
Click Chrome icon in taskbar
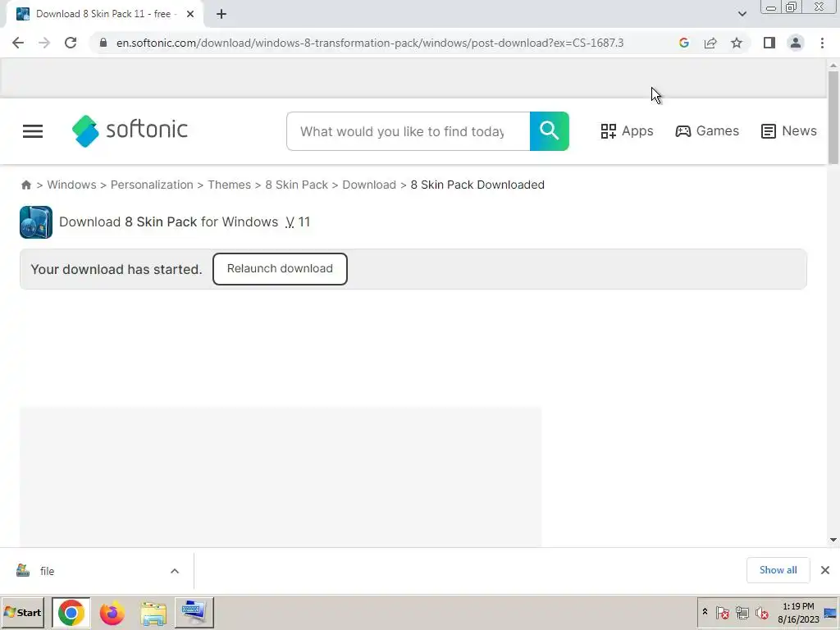click(71, 613)
